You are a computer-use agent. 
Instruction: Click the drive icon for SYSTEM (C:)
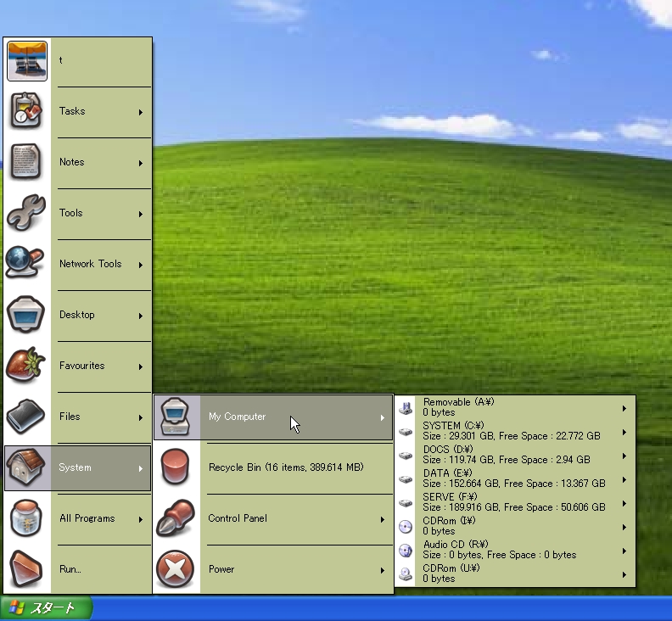[406, 432]
